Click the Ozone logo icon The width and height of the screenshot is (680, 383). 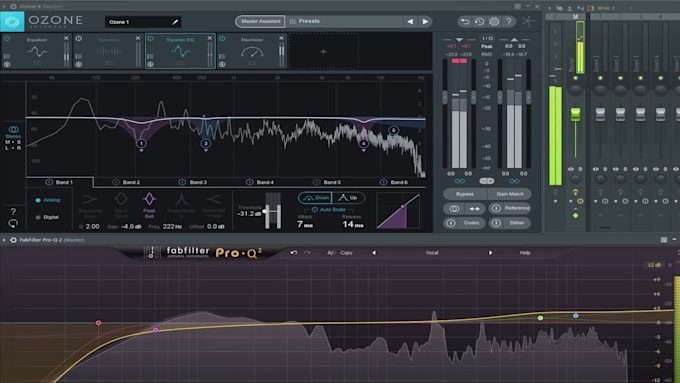12,22
